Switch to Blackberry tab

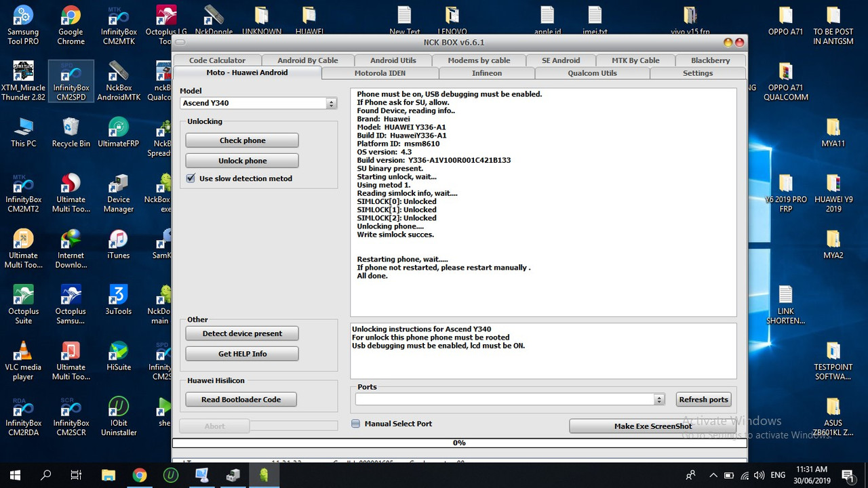pyautogui.click(x=711, y=60)
